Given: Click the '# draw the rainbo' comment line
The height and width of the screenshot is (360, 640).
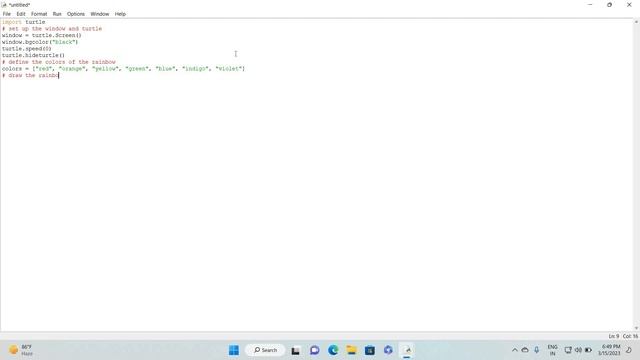Looking at the screenshot, I should 30,76.
